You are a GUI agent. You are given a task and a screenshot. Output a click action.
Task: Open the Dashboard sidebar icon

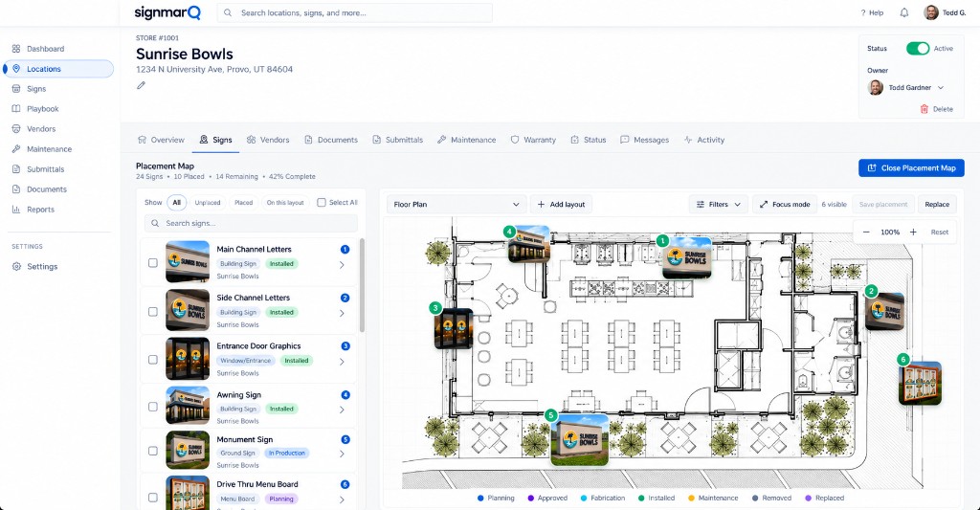16,49
